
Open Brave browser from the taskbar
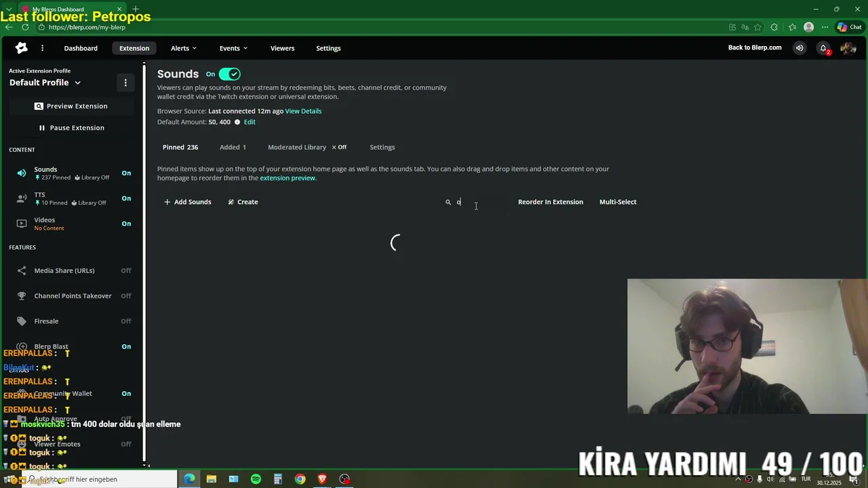[x=322, y=479]
